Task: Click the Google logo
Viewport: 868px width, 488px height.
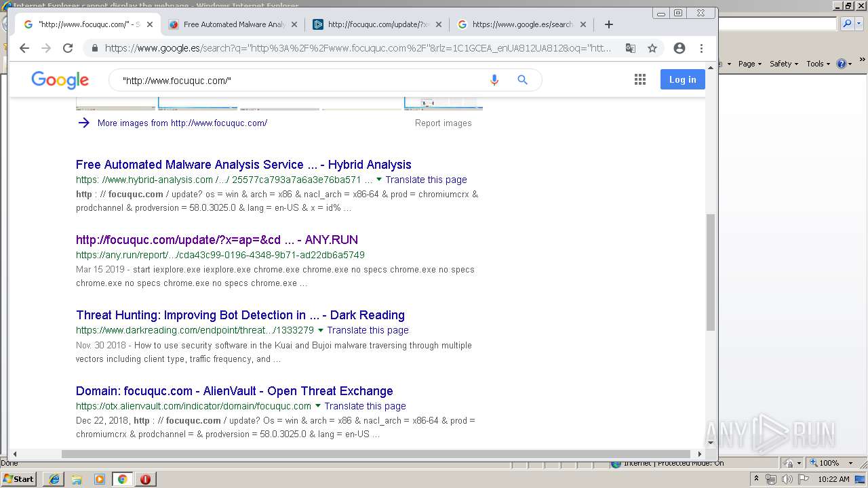Action: click(60, 80)
